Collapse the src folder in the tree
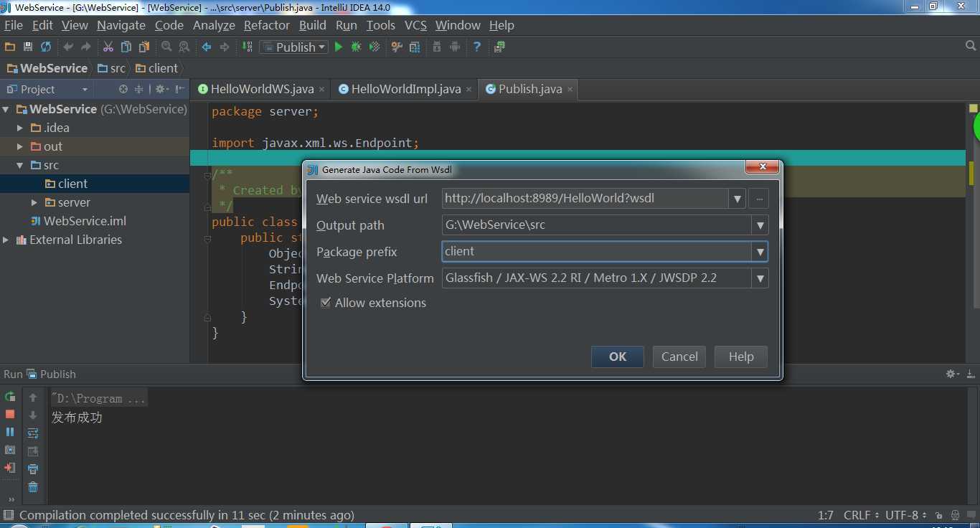 click(x=20, y=165)
